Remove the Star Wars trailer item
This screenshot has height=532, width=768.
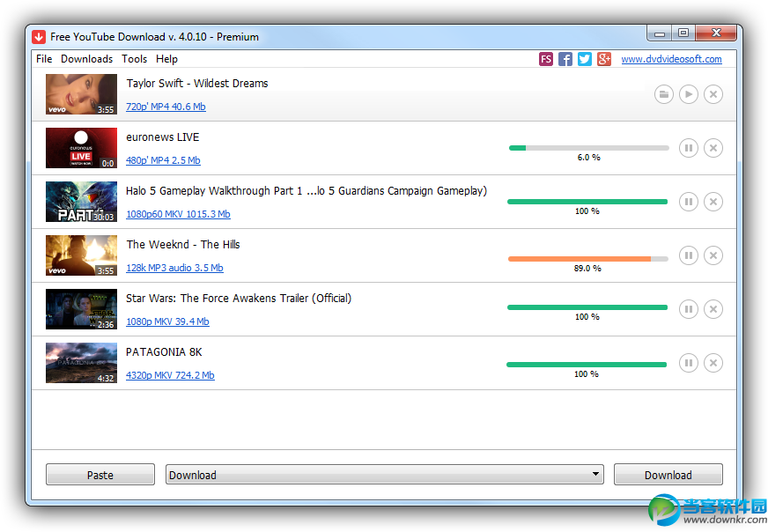(713, 309)
